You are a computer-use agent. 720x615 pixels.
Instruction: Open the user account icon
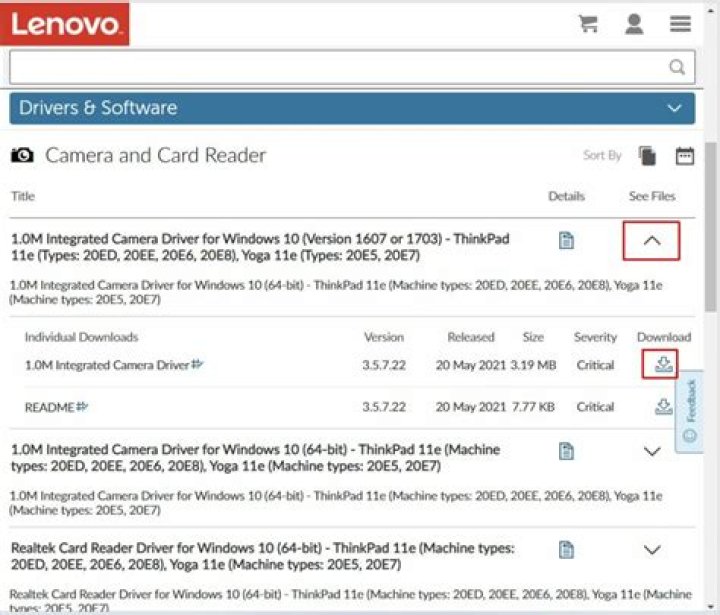pos(634,24)
